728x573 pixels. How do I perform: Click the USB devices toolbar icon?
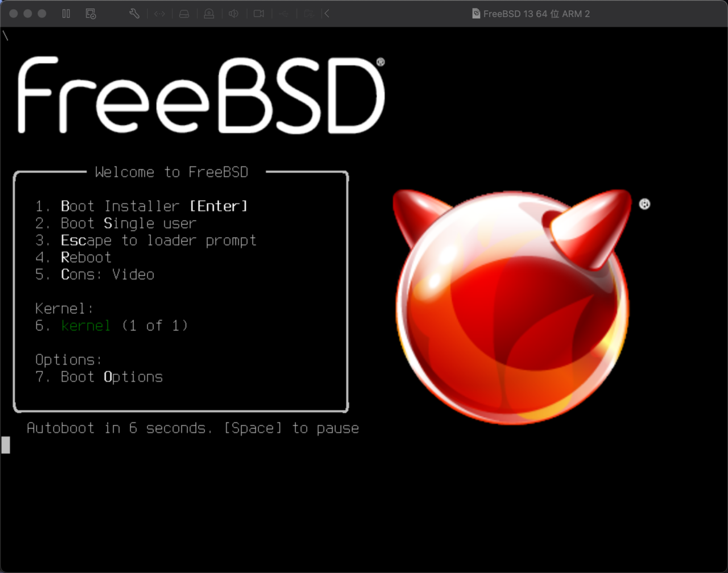pos(283,14)
